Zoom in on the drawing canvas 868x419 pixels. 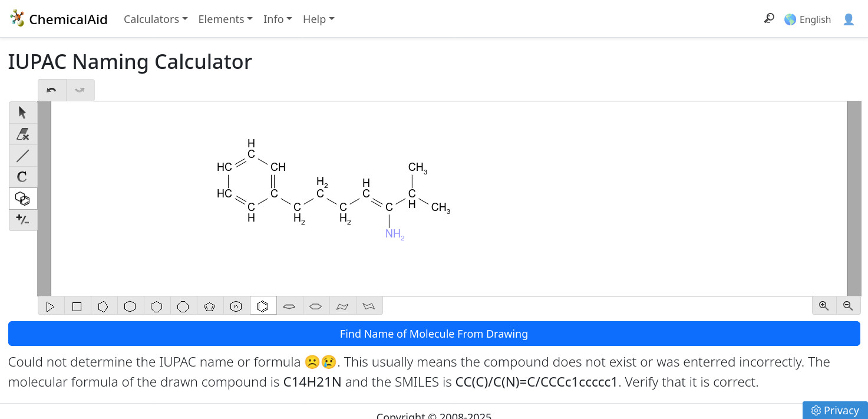coord(824,306)
